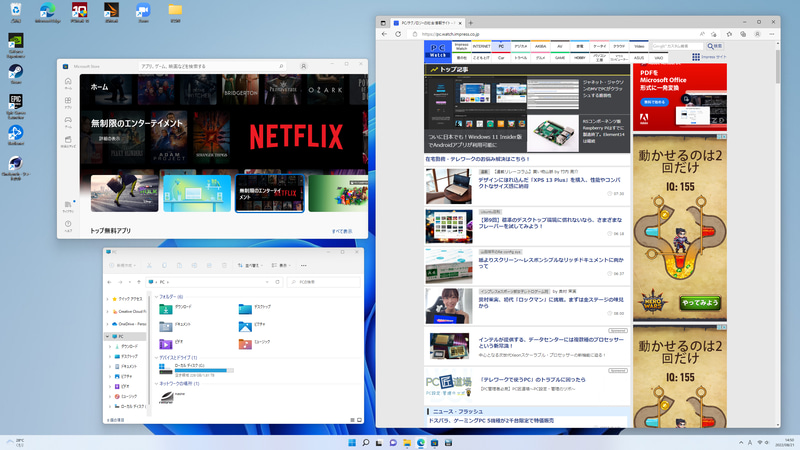
Task: Select Local Disk (C:) drive in Explorer
Action: (196, 370)
